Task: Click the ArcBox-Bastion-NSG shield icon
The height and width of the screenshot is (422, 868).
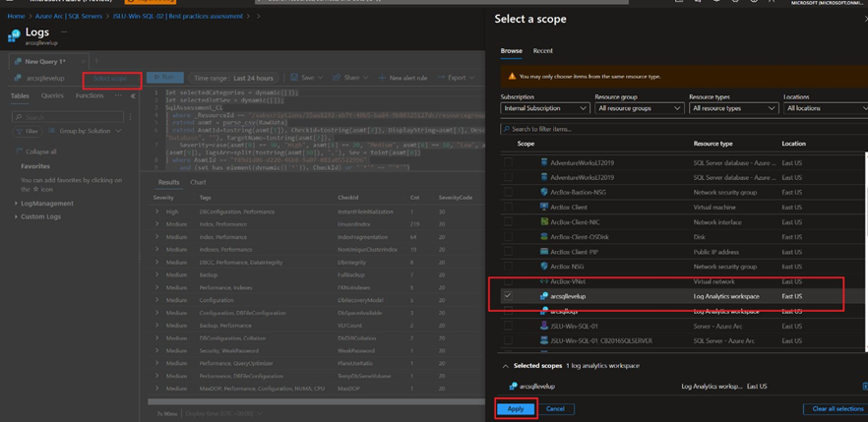Action: 543,192
